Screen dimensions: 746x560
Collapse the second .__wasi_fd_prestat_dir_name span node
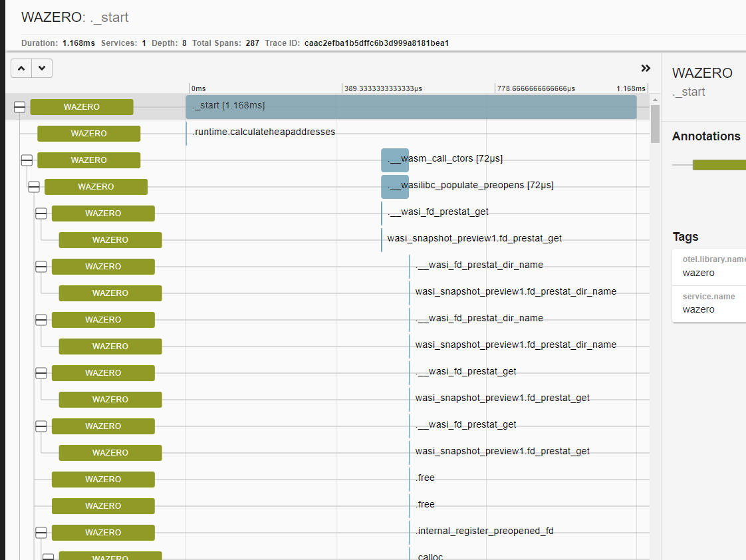pyautogui.click(x=41, y=320)
